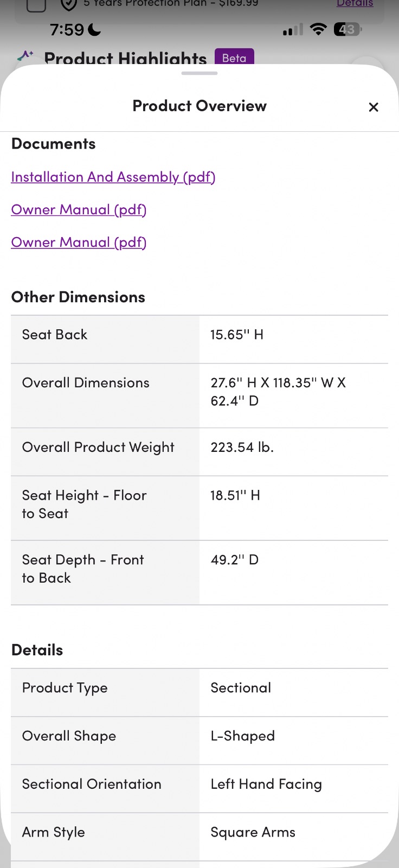Tap the Beta badge

coord(234,58)
